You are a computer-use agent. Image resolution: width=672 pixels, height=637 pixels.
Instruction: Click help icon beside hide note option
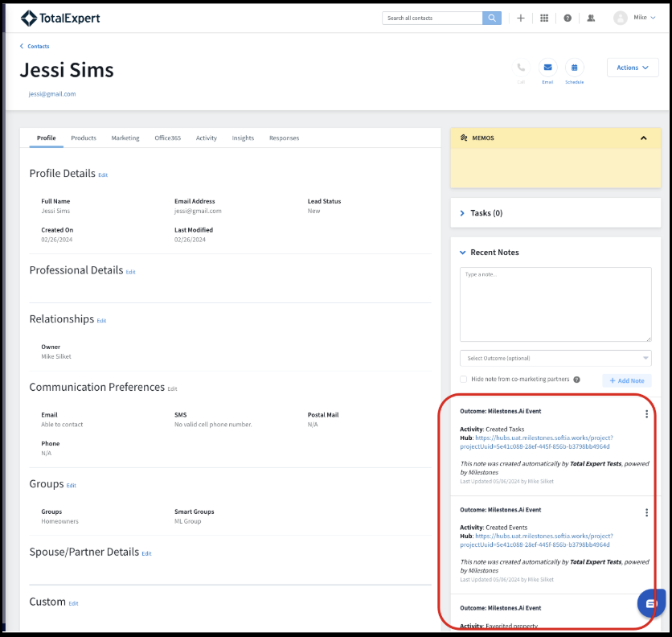(x=576, y=380)
